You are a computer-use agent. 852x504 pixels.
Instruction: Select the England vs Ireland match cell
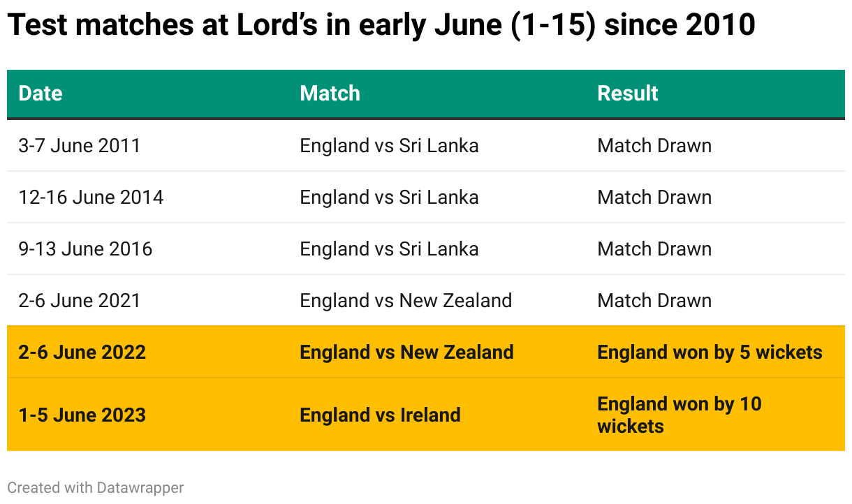click(x=380, y=415)
